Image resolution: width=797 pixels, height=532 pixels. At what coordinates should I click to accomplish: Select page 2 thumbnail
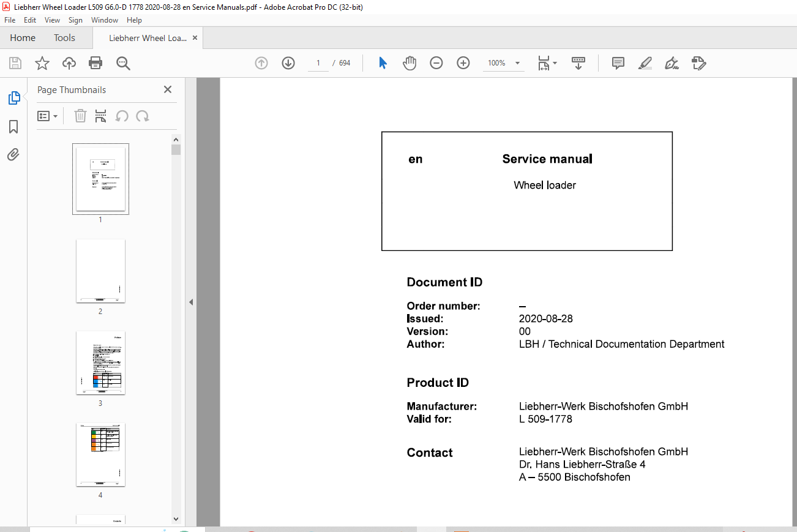(x=101, y=271)
